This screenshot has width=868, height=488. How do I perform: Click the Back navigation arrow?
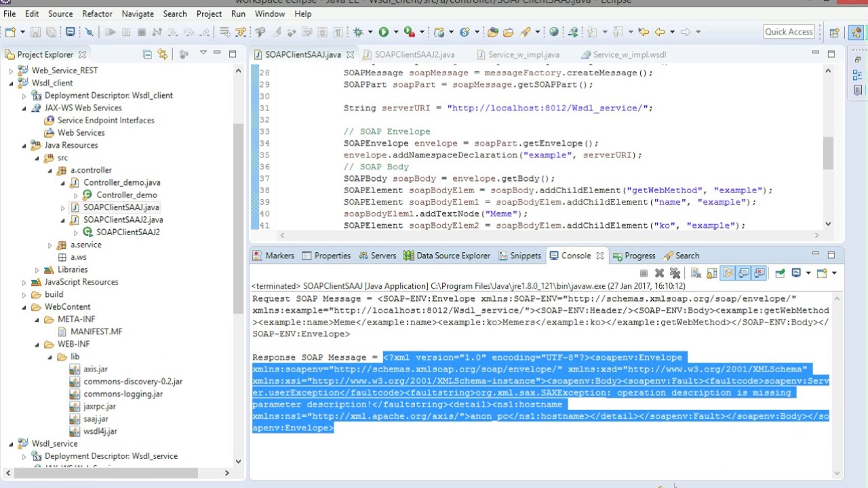[x=659, y=32]
